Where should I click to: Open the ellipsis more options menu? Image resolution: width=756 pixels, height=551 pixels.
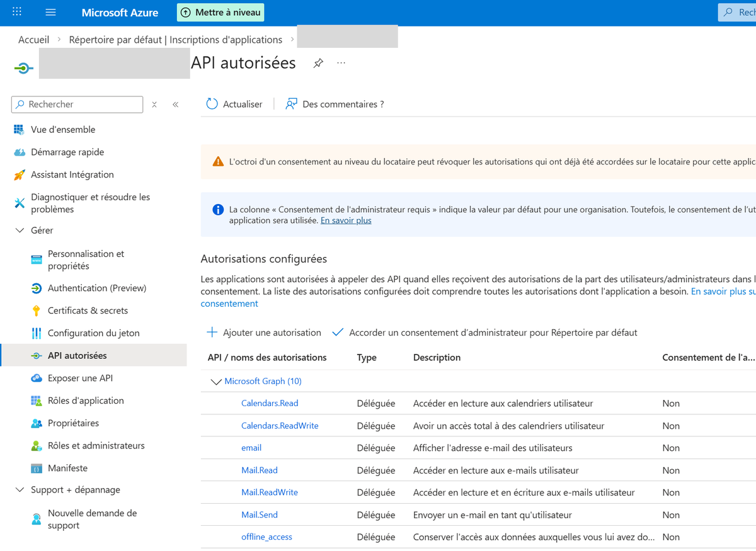coord(341,63)
